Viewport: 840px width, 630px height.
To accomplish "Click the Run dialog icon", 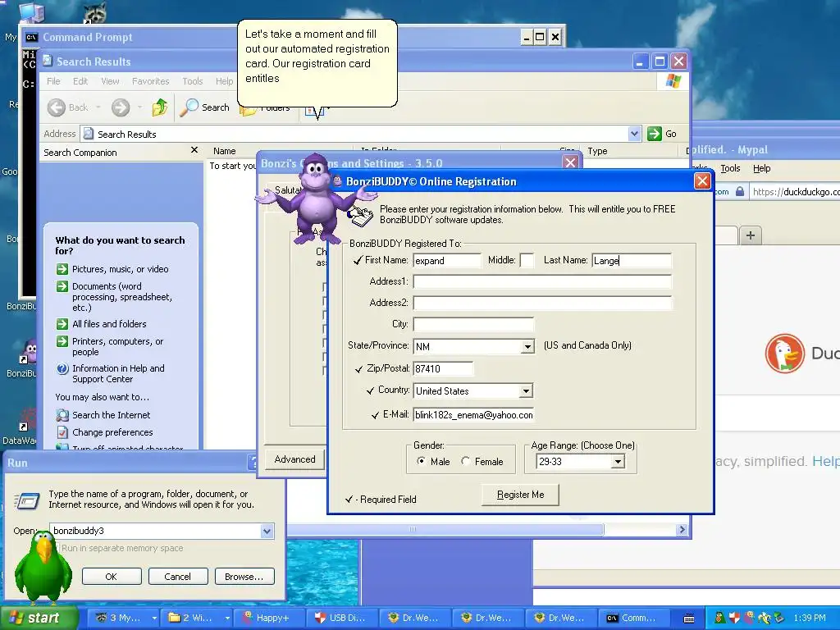I will tap(27, 500).
